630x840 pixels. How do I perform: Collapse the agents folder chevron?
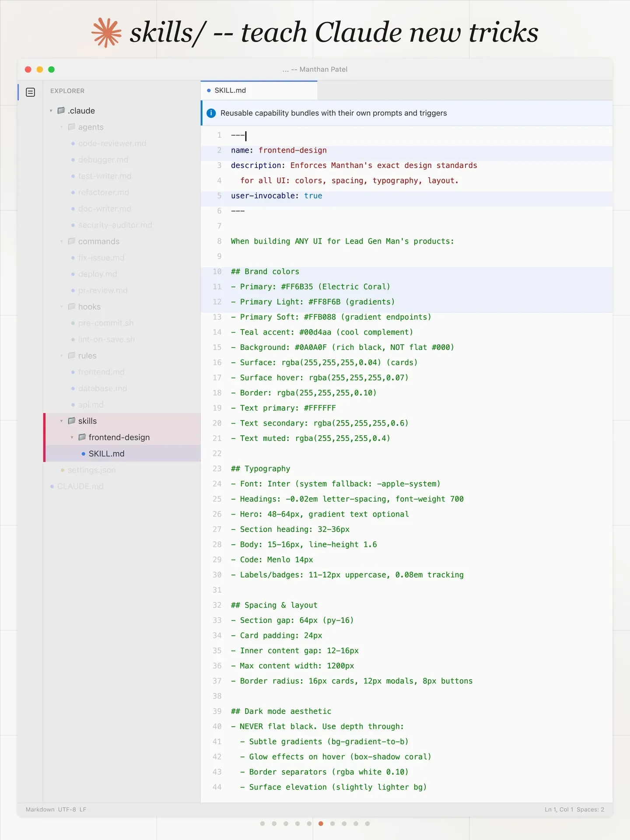pos(62,127)
